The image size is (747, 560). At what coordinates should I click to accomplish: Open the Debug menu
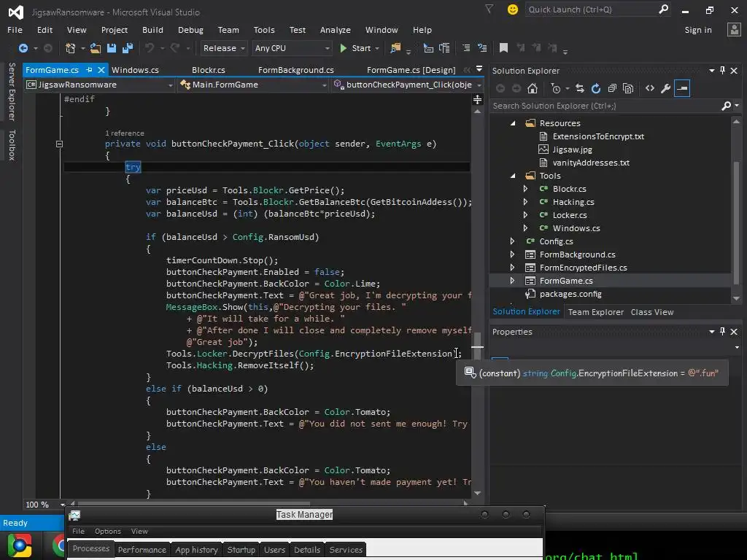click(x=190, y=30)
